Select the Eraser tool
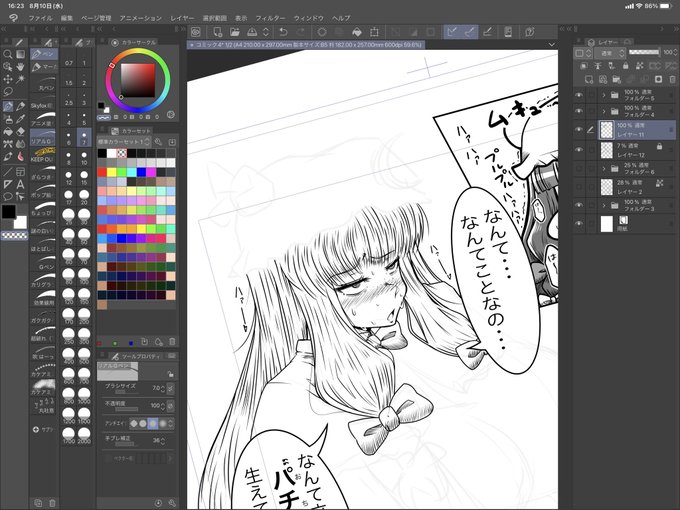Image resolution: width=680 pixels, height=510 pixels. (x=20, y=132)
